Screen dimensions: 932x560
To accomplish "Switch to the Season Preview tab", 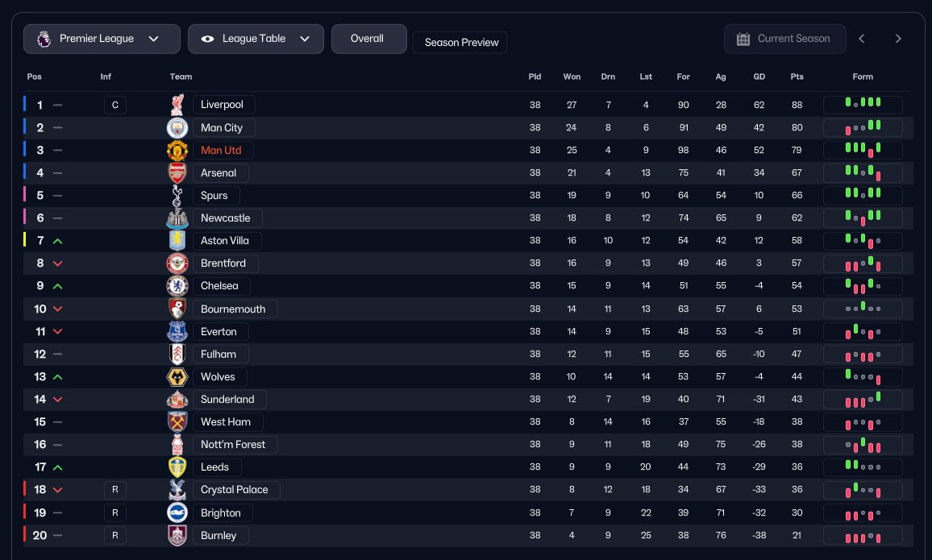I will pyautogui.click(x=460, y=43).
